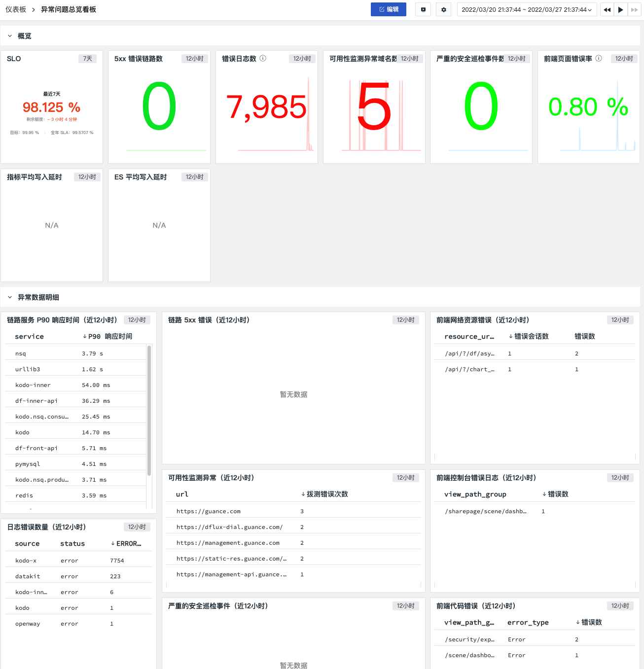The image size is (644, 669).
Task: Click the 编辑 edit button
Action: tap(389, 9)
